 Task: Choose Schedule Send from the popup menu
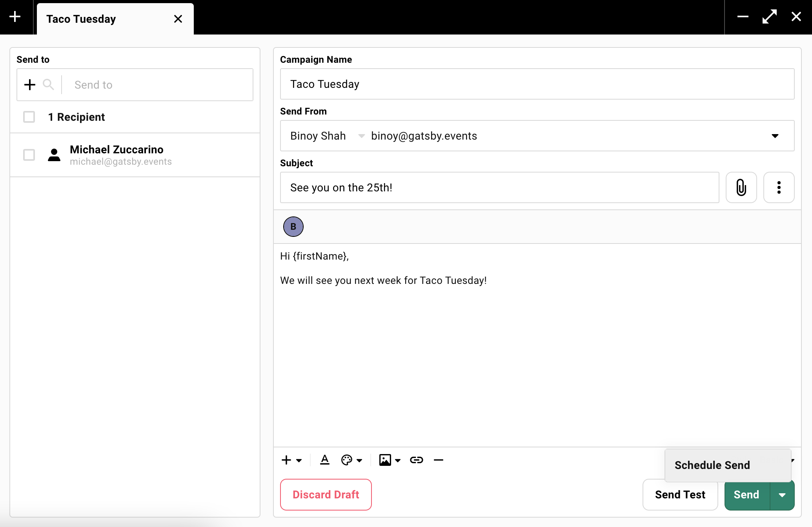pyautogui.click(x=712, y=465)
